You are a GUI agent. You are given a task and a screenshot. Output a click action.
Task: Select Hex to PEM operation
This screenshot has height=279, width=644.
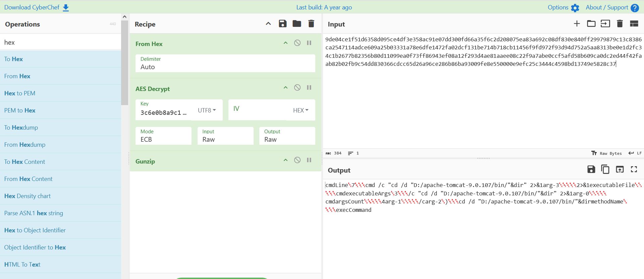coord(60,93)
